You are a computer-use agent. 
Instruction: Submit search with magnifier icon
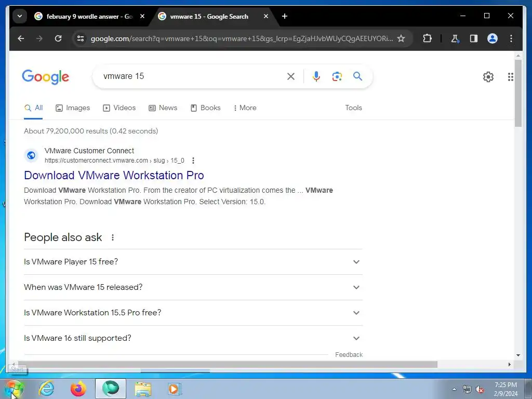(x=357, y=76)
